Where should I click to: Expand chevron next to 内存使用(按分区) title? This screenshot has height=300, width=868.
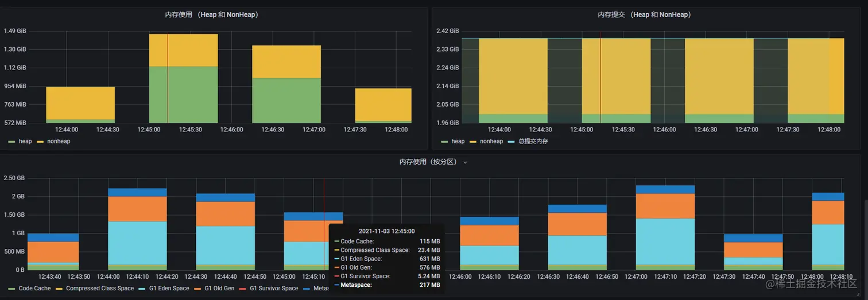(465, 162)
